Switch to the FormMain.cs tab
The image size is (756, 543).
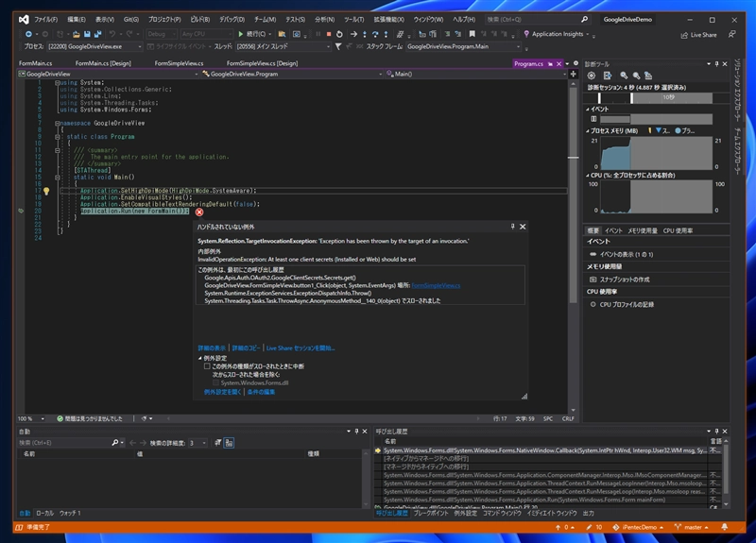click(36, 63)
